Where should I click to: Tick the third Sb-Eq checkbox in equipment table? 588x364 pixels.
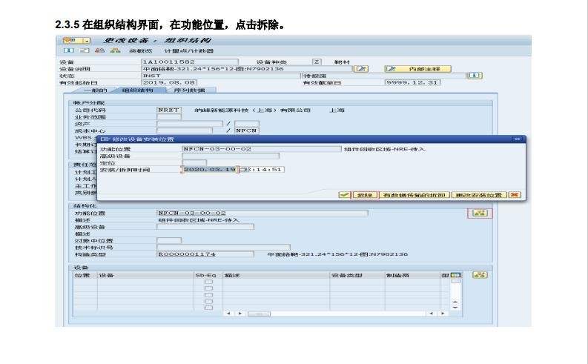(x=208, y=295)
